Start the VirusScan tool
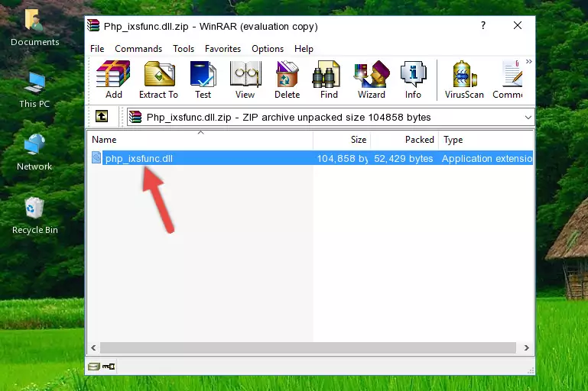The height and width of the screenshot is (391, 588). (464, 79)
